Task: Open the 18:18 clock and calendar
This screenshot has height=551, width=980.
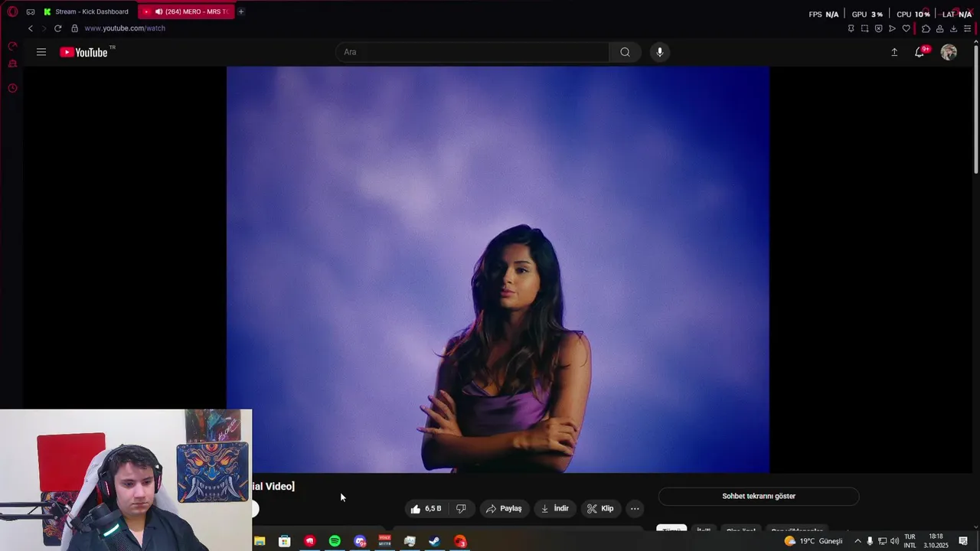Action: (x=936, y=541)
